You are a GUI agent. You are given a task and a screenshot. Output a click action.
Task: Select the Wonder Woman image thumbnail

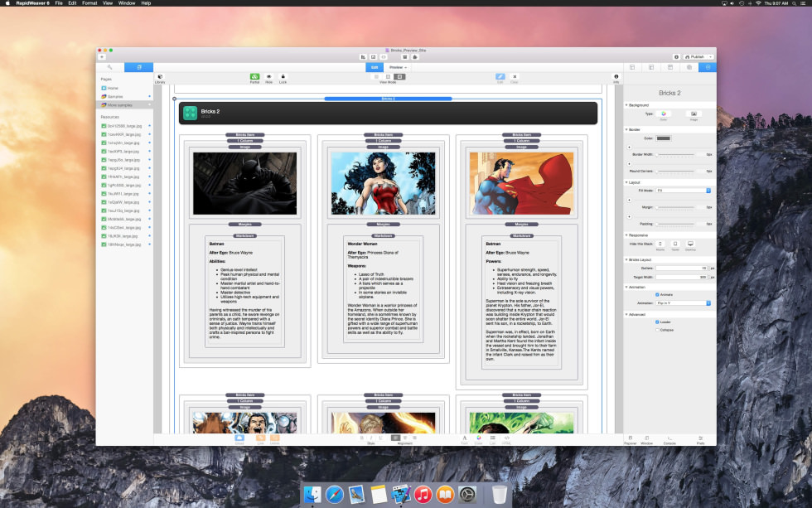[x=383, y=183]
